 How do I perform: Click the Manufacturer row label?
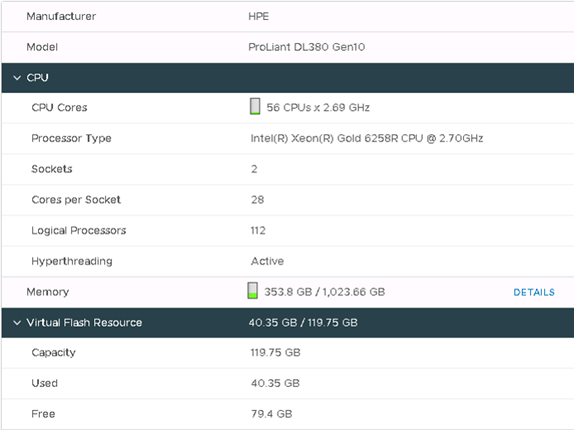coord(61,16)
